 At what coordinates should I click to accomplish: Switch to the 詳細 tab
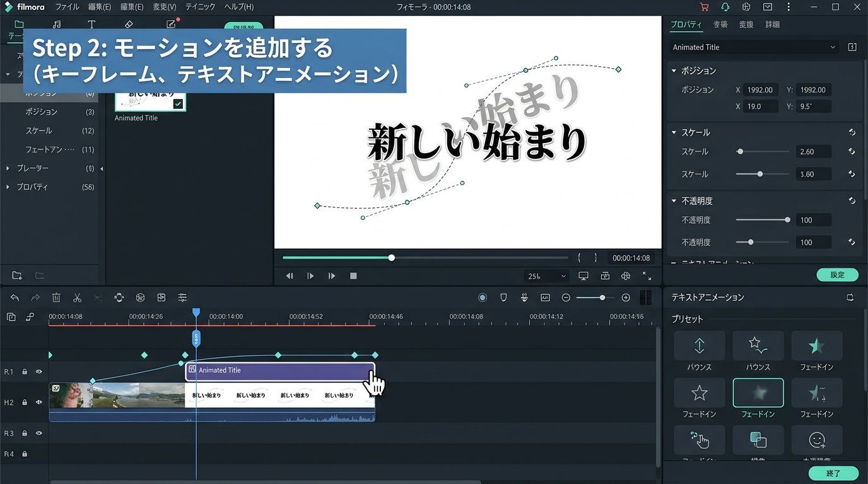pos(772,25)
